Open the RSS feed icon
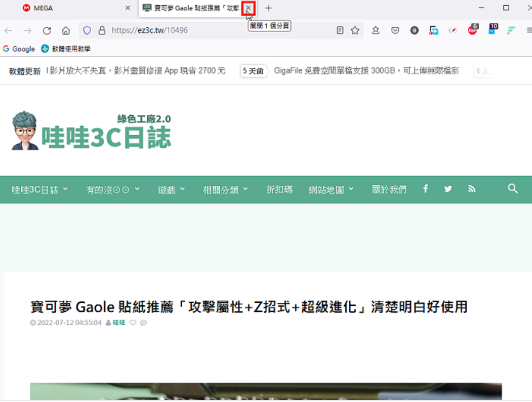Screen dimensions: 532x402 (x=472, y=189)
